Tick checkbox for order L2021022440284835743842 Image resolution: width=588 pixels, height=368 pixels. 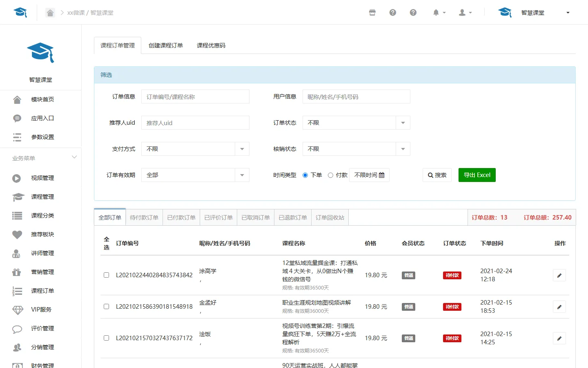106,275
